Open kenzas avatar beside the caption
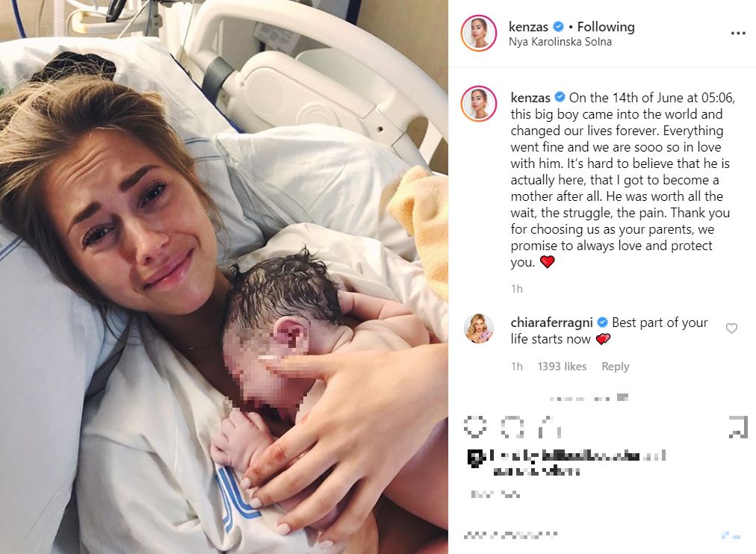 point(479,104)
